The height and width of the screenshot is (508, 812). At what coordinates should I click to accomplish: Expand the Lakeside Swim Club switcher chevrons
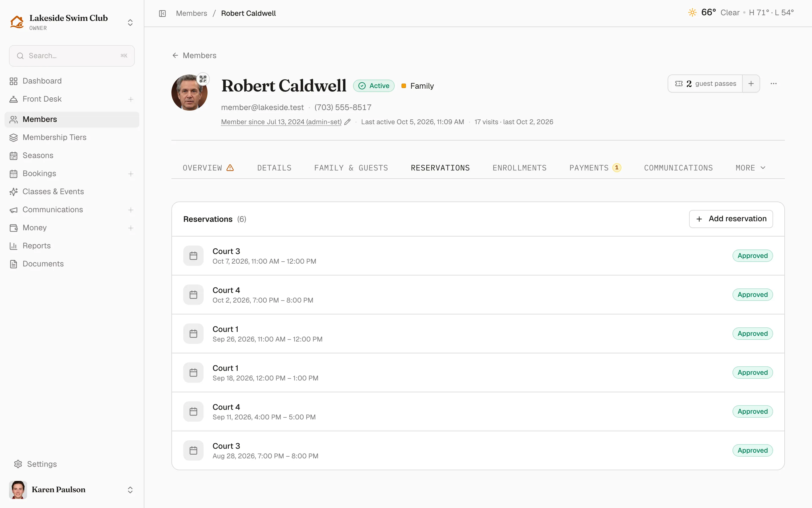130,23
